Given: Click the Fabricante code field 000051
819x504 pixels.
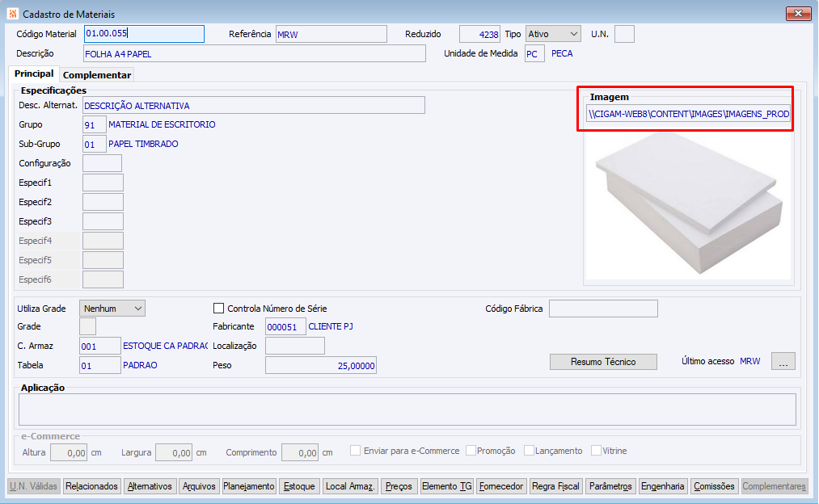Looking at the screenshot, I should [x=285, y=327].
